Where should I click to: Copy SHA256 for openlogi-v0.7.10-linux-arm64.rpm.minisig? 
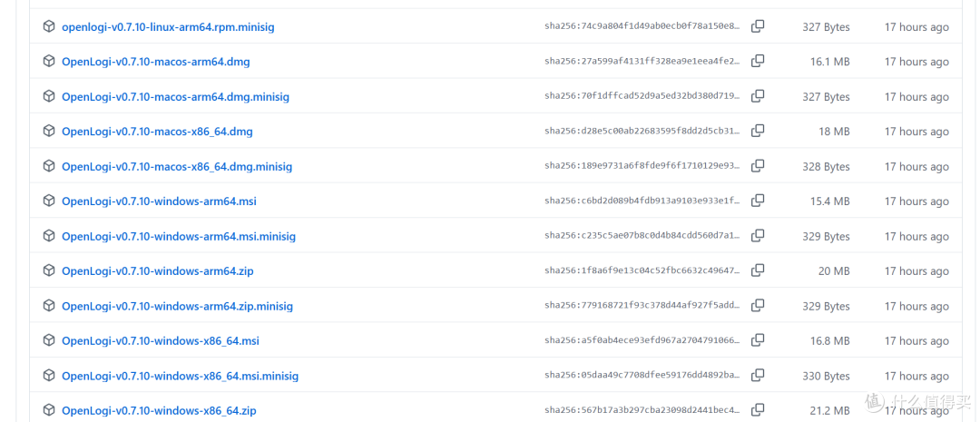coord(758,26)
